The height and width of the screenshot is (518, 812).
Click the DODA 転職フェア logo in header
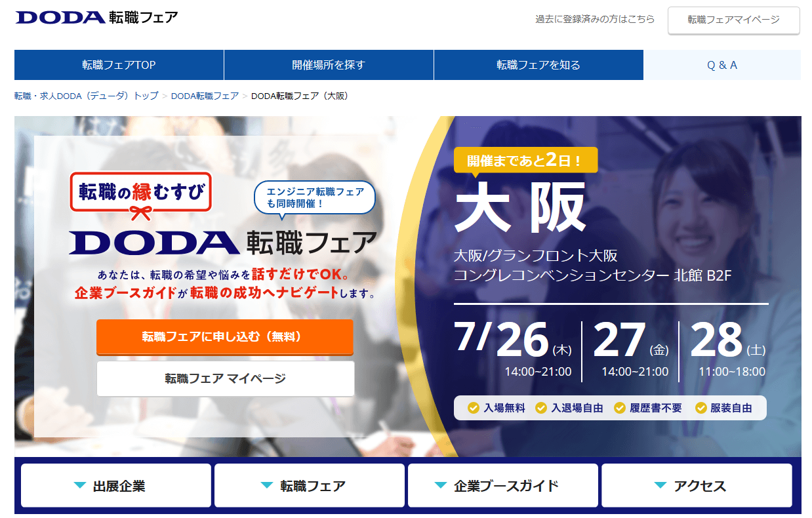[96, 17]
